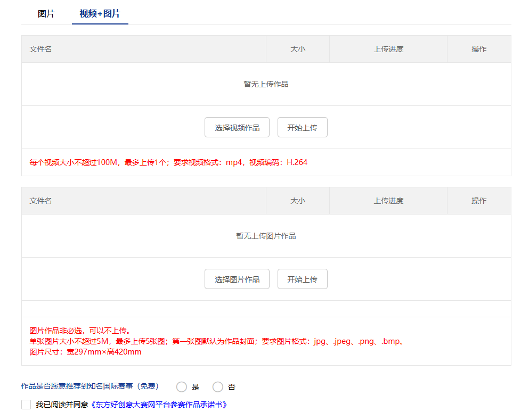Click the 选择图片作品 button
Screen dimensions: 529x420
click(x=237, y=279)
